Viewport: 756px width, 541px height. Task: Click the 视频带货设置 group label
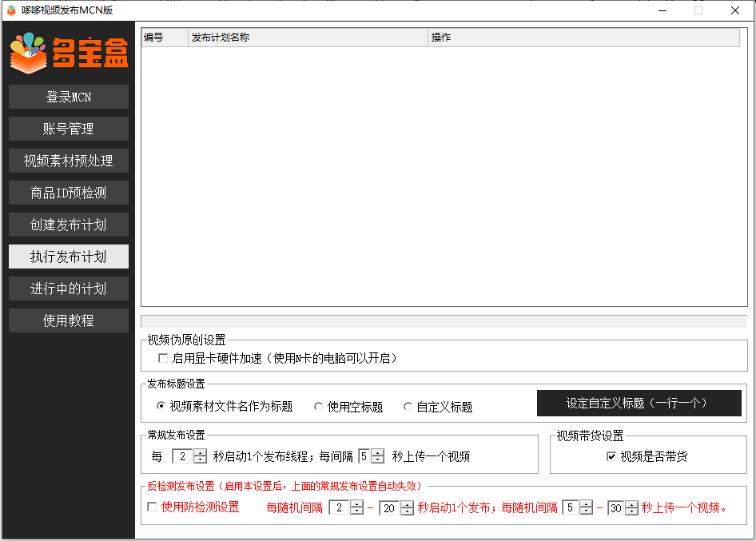click(x=590, y=436)
